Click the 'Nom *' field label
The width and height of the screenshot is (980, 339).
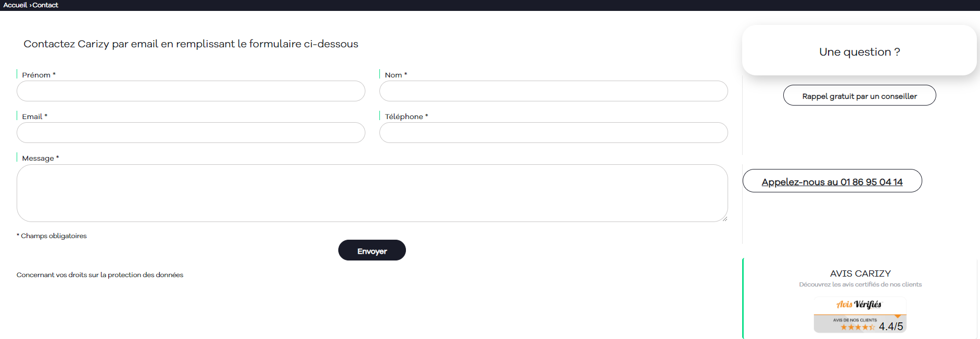click(396, 75)
